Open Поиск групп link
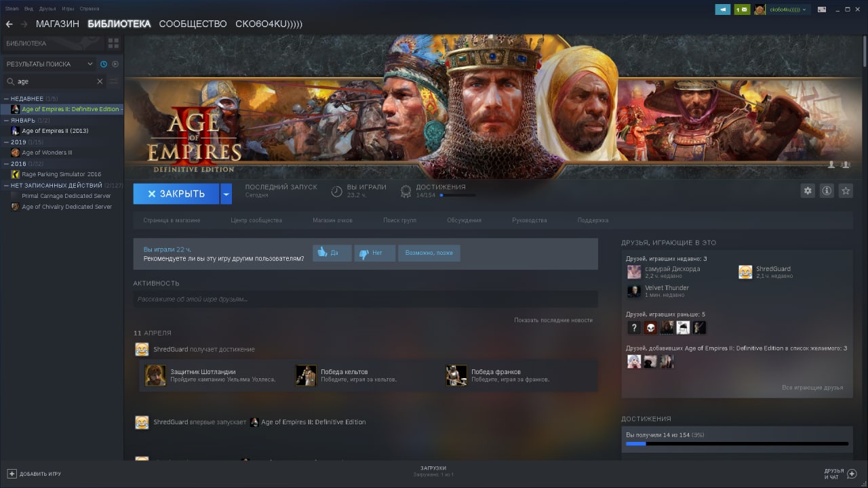 (x=399, y=220)
